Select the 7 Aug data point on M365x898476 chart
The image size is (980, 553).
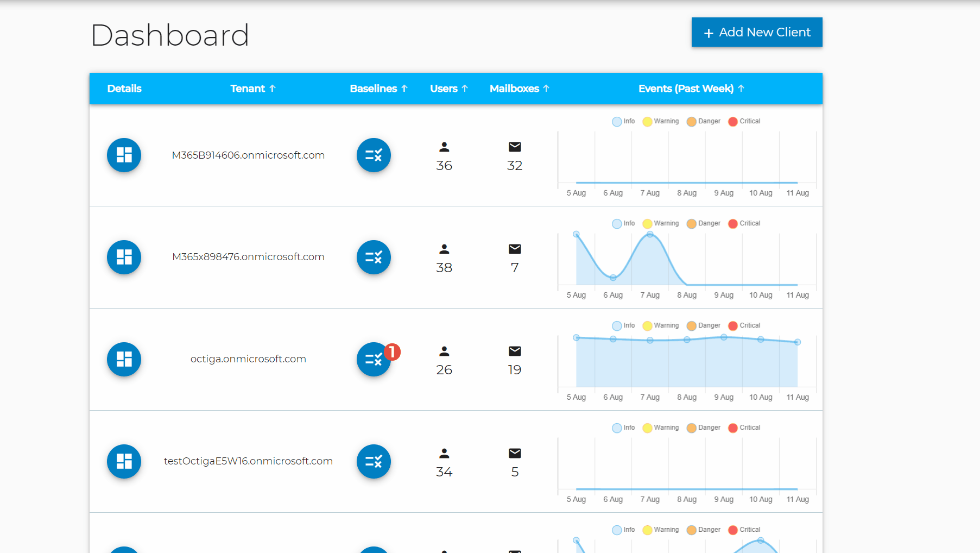650,234
